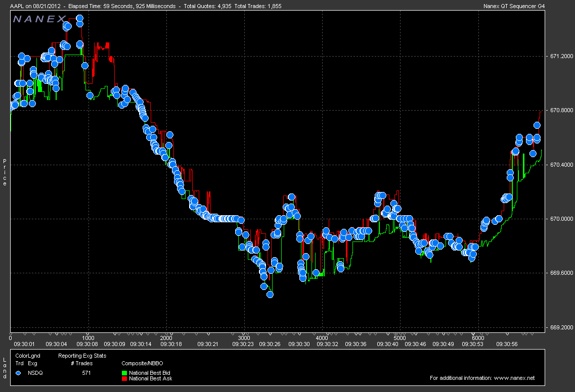Viewport: 575px width, 392px height.
Task: Click the 09:30:14 time label
Action: 141,344
